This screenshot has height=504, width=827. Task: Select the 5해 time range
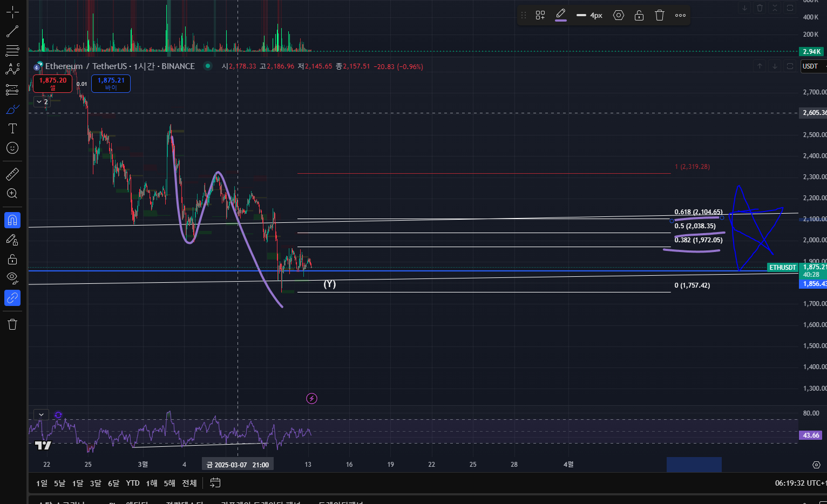pyautogui.click(x=170, y=483)
